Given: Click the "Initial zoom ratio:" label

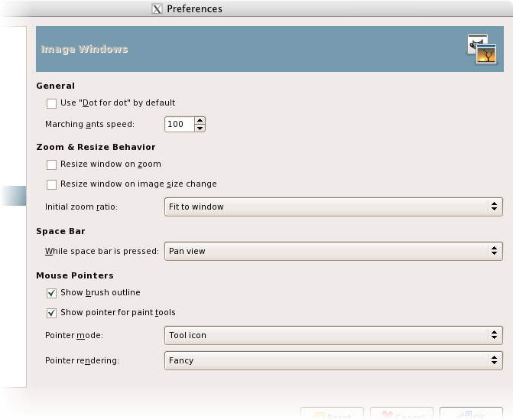Looking at the screenshot, I should coord(81,207).
